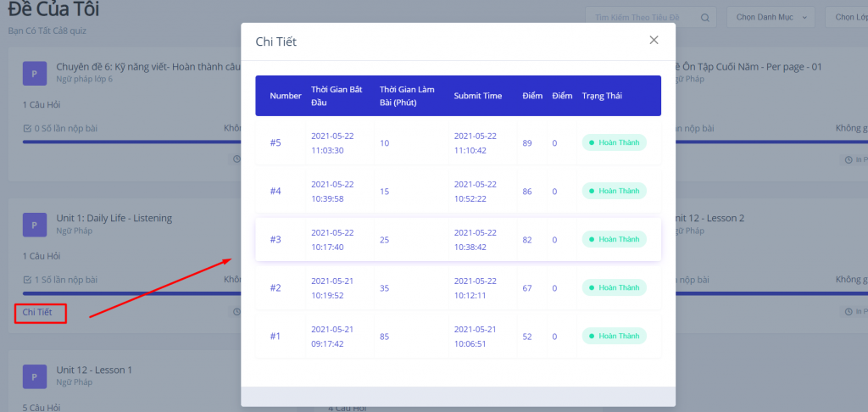Click the Hoàn Thành badge of attempt #5
868x412 pixels.
click(614, 142)
